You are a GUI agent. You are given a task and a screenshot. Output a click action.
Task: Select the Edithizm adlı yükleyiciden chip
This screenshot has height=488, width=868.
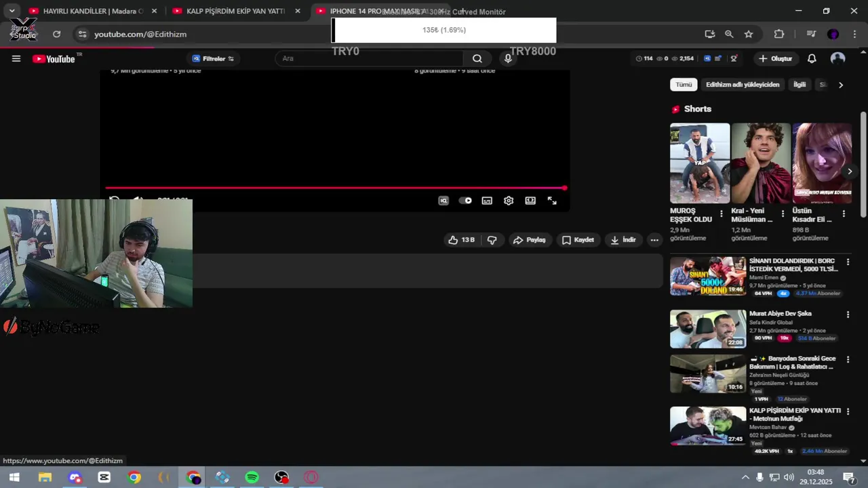click(743, 85)
